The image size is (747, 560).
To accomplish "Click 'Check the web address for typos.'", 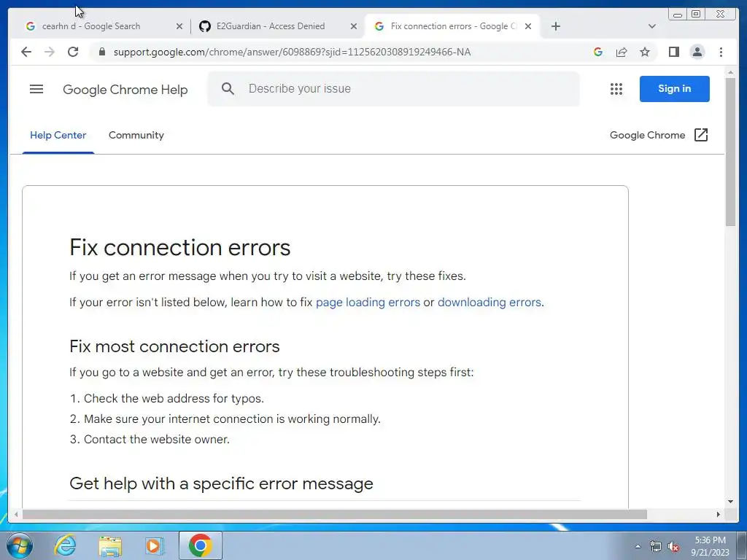I will tap(174, 399).
